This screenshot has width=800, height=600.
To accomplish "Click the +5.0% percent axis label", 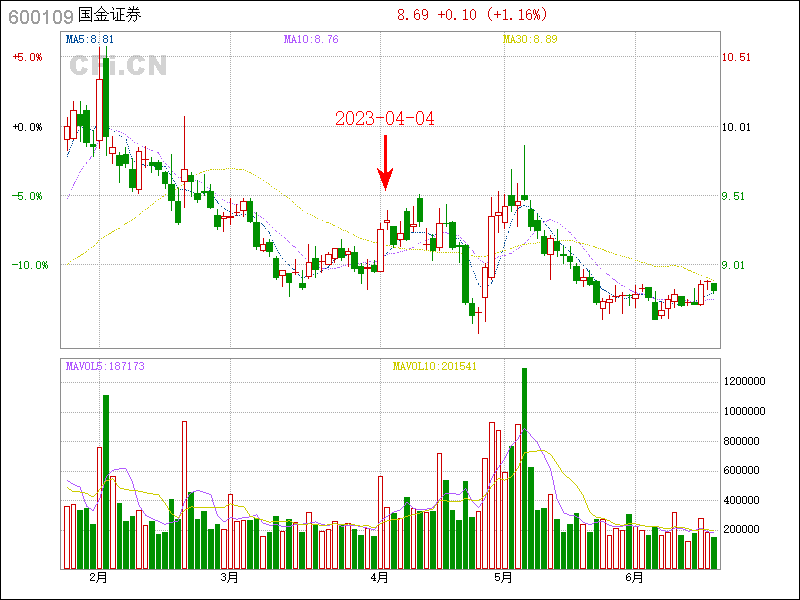I will [27, 58].
